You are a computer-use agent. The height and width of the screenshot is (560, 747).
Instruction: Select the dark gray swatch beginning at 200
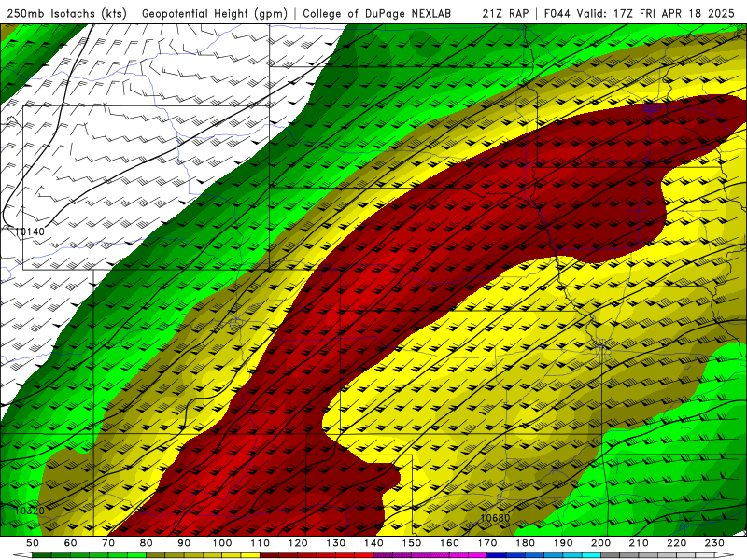611,555
